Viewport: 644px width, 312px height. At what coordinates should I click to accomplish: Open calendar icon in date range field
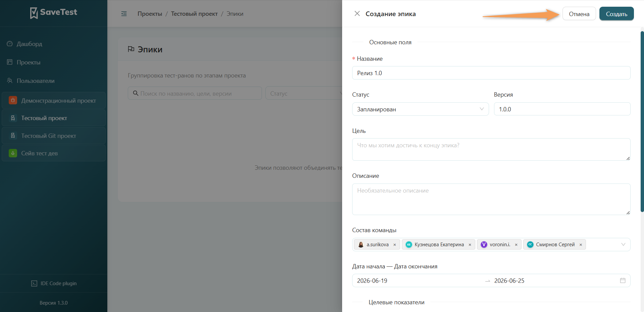coord(623,280)
